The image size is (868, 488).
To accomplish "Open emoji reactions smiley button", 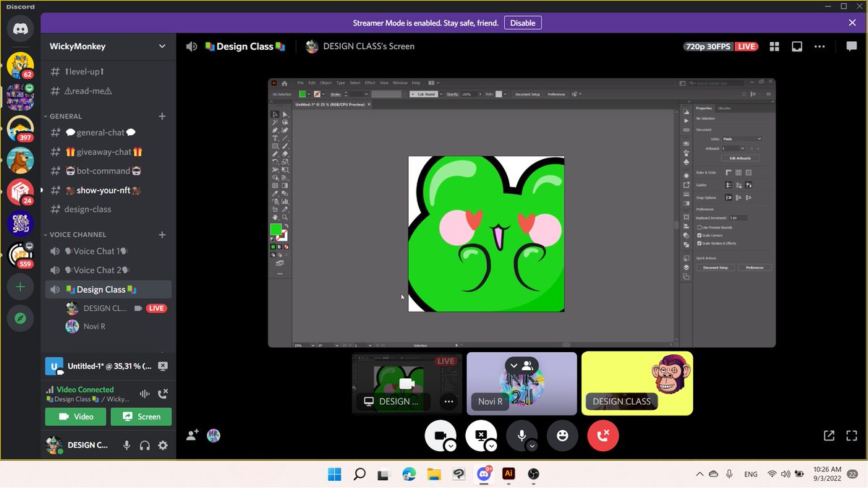I will pos(562,436).
